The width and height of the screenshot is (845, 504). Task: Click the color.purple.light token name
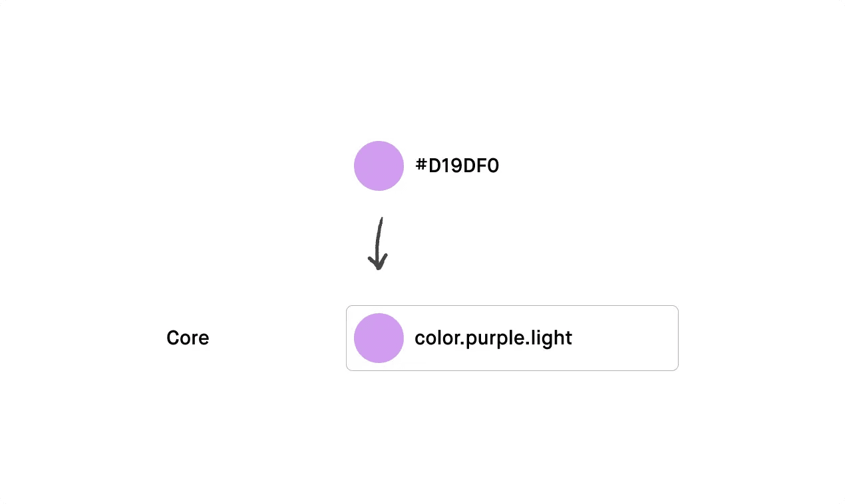493,338
